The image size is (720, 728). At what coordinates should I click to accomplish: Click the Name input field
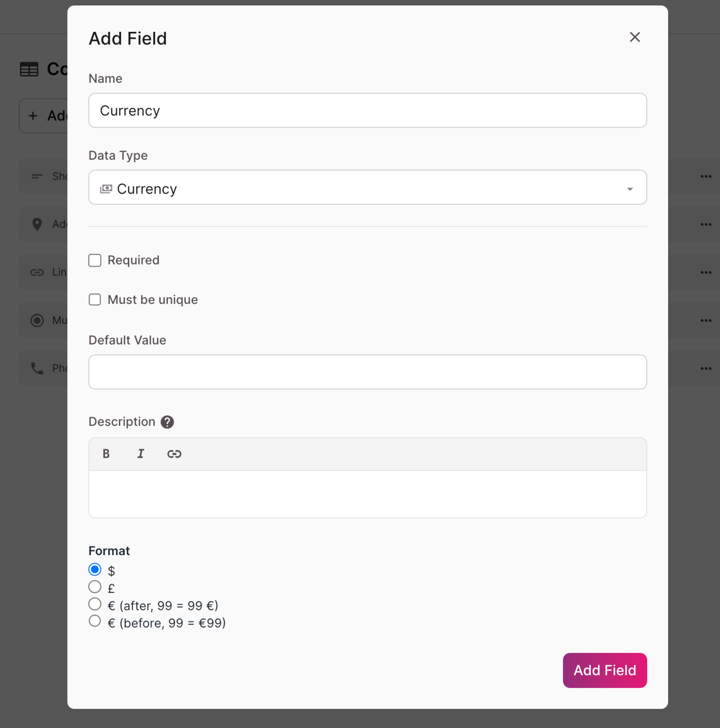[367, 111]
